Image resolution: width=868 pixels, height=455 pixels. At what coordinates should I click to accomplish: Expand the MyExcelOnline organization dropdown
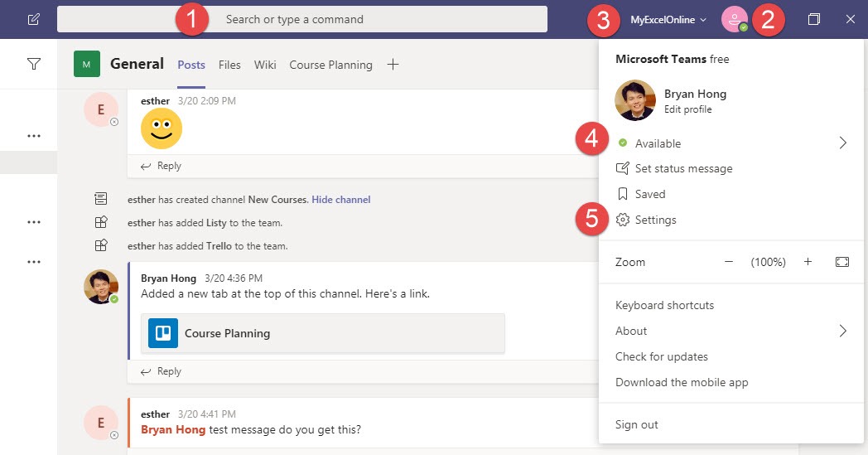(x=668, y=19)
